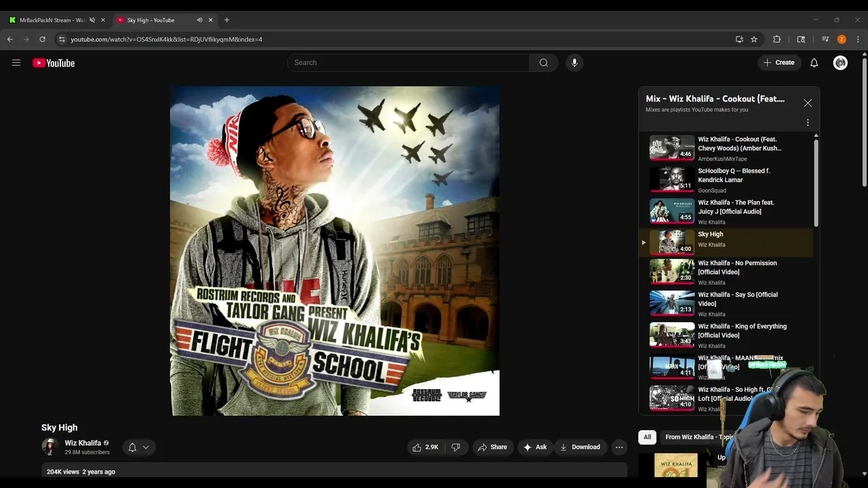This screenshot has width=868, height=488.
Task: Download the Sky High video
Action: click(580, 447)
